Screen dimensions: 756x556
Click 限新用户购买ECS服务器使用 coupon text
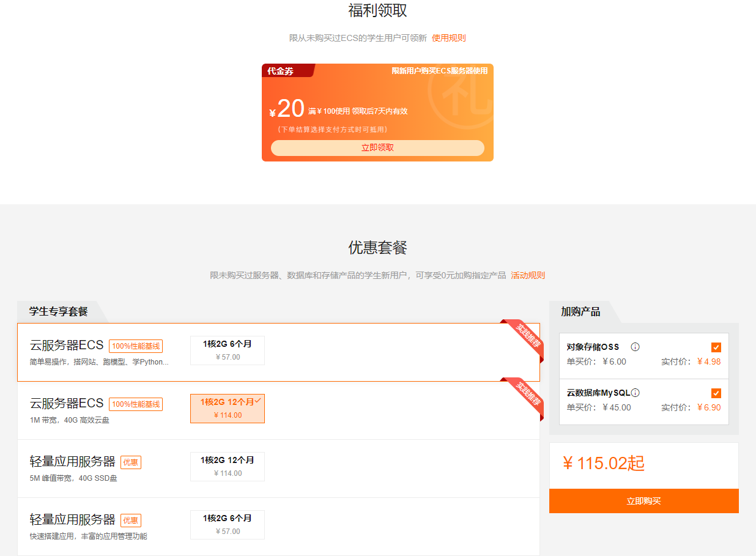(440, 71)
